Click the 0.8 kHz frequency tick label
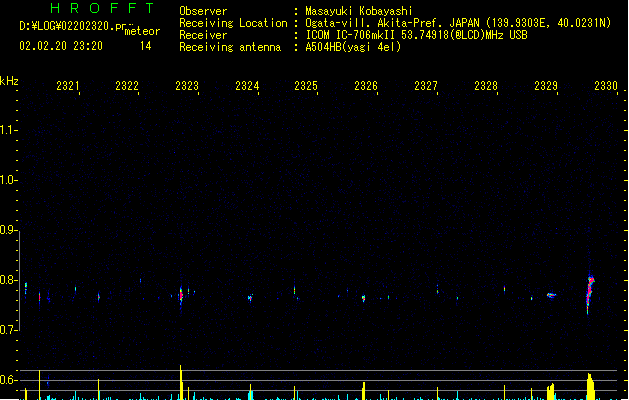This screenshot has width=629, height=400. pyautogui.click(x=8, y=280)
